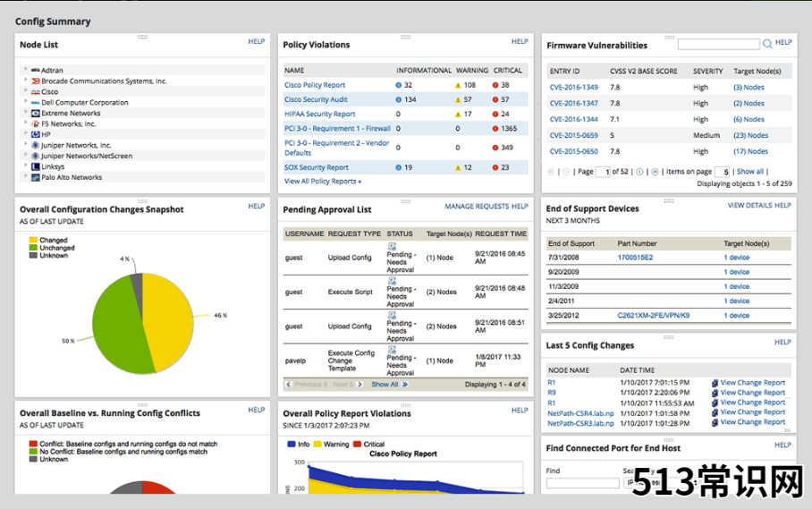Jump to last page of firmware vulnerabilities

pos(656,172)
